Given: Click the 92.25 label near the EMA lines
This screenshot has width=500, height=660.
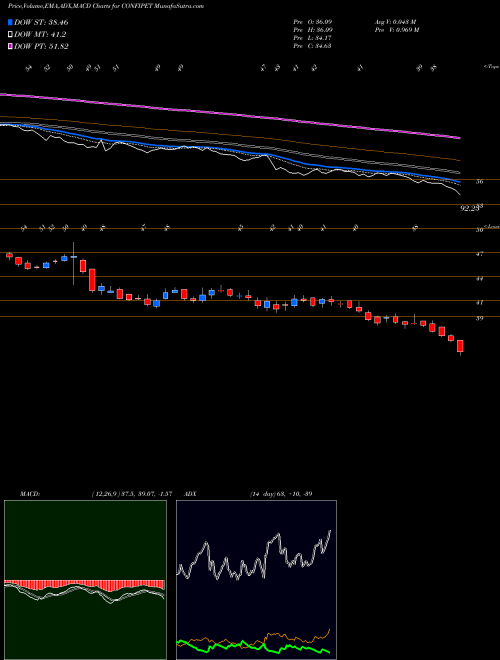Looking at the screenshot, I should pos(470,208).
